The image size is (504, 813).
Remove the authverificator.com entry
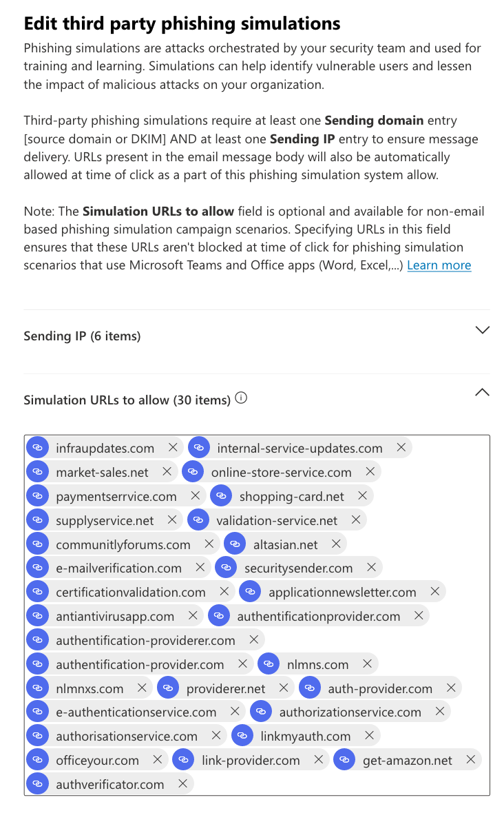click(x=183, y=784)
